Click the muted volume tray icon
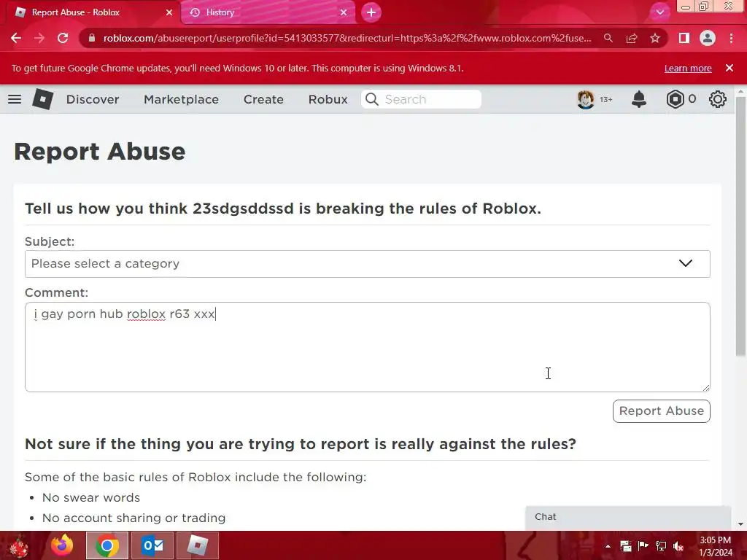The image size is (747, 560). tap(678, 546)
